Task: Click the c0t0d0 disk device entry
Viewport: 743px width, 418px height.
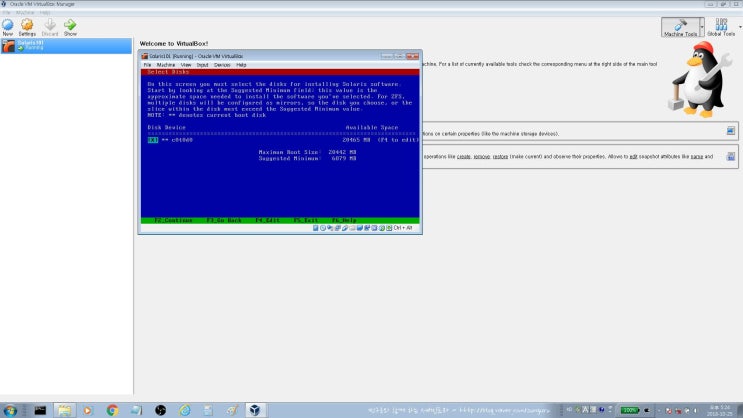Action: click(182, 140)
